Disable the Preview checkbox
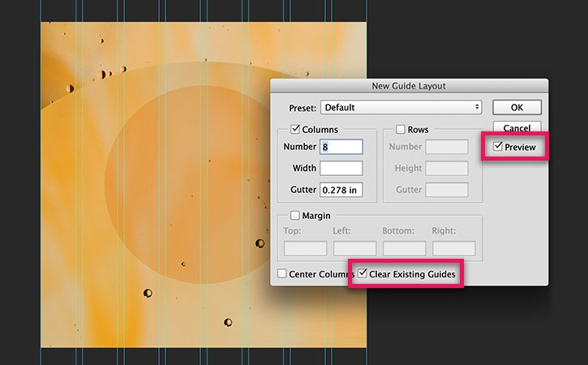588x365 pixels. pyautogui.click(x=498, y=146)
